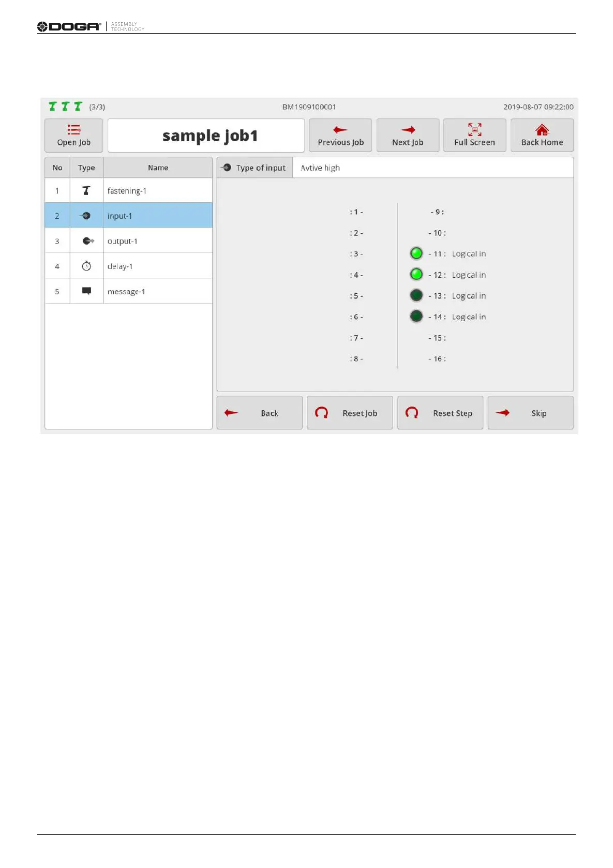Image resolution: width=613 pixels, height=868 pixels.
Task: Click the (3/3) tool counter
Action: (x=97, y=107)
